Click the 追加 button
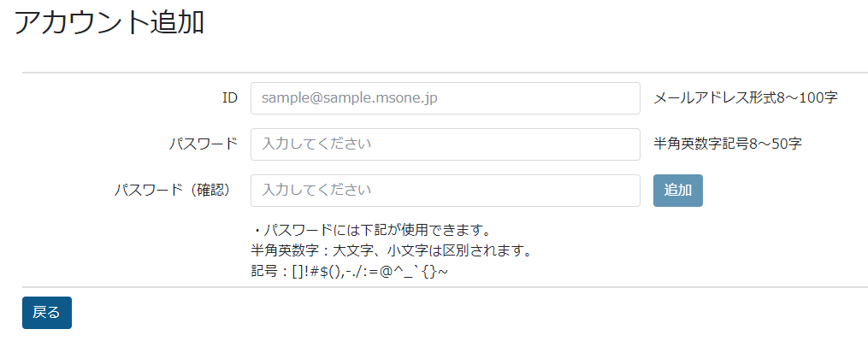 coord(678,191)
